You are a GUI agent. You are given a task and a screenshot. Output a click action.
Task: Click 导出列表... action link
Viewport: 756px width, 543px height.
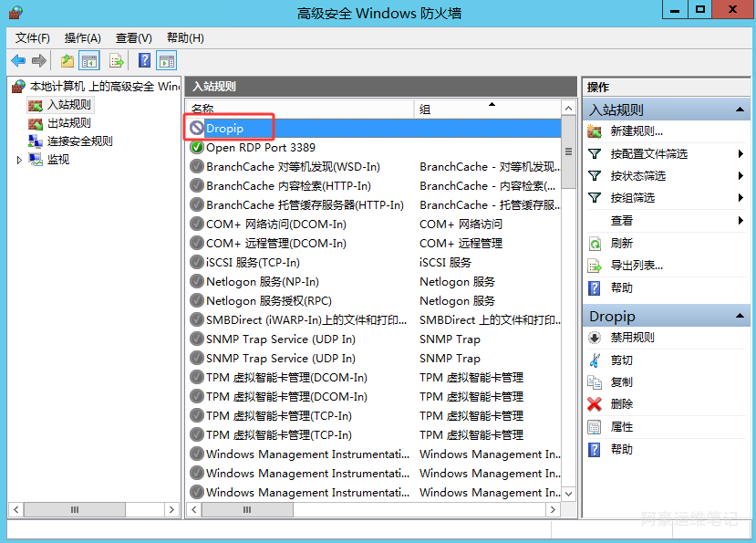[637, 266]
